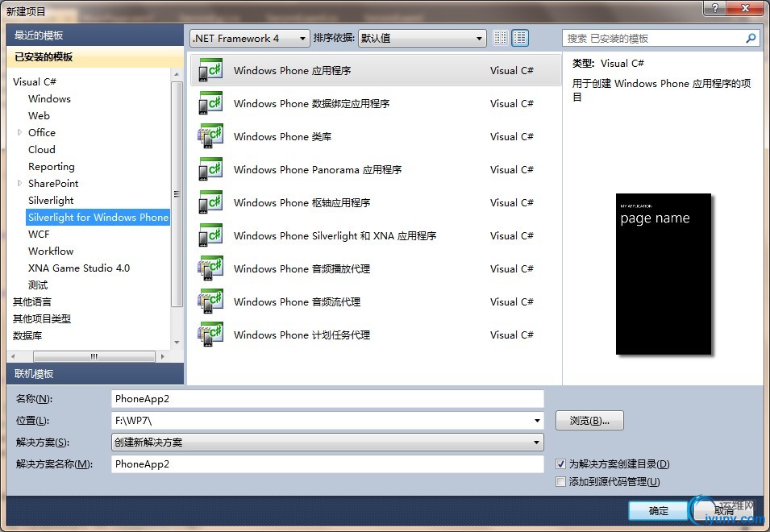The height and width of the screenshot is (532, 770).
Task: Click the tree scroll left arrow
Action: [x=13, y=356]
